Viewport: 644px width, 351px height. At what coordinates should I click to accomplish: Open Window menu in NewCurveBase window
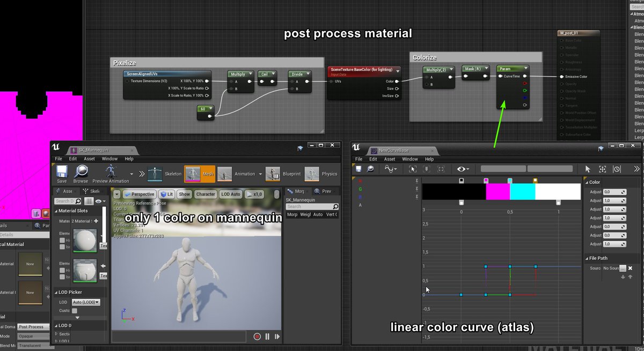coord(409,159)
